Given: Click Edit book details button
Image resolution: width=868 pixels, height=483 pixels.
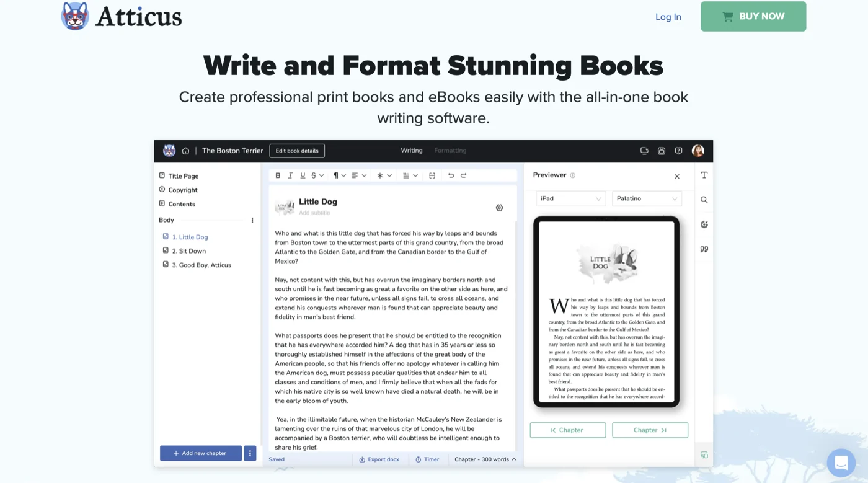Looking at the screenshot, I should 297,151.
